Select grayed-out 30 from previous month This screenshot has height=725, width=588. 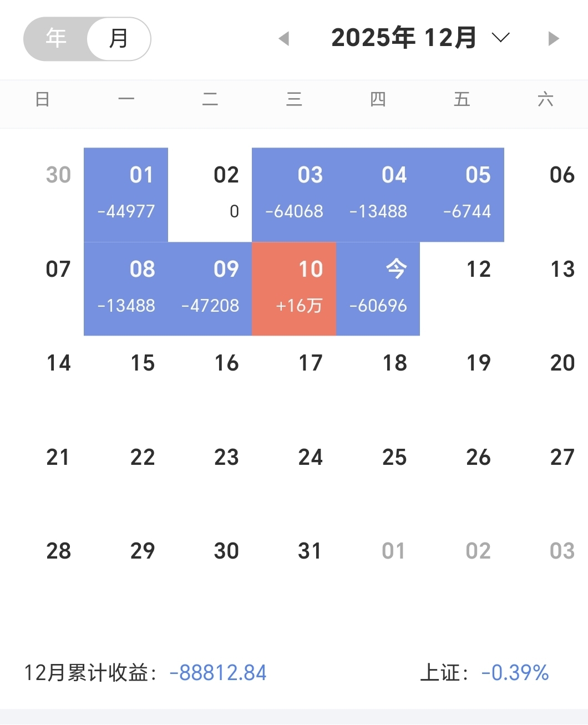(58, 175)
